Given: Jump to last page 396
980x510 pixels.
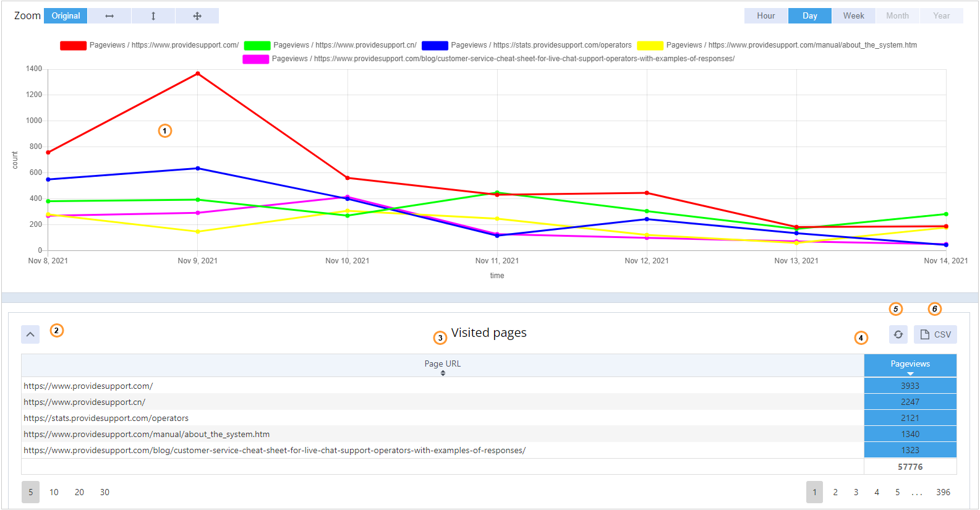Looking at the screenshot, I should point(943,492).
